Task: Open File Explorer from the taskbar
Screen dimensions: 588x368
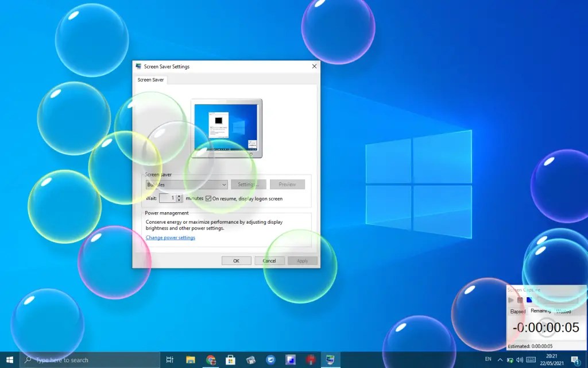Action: (x=190, y=359)
